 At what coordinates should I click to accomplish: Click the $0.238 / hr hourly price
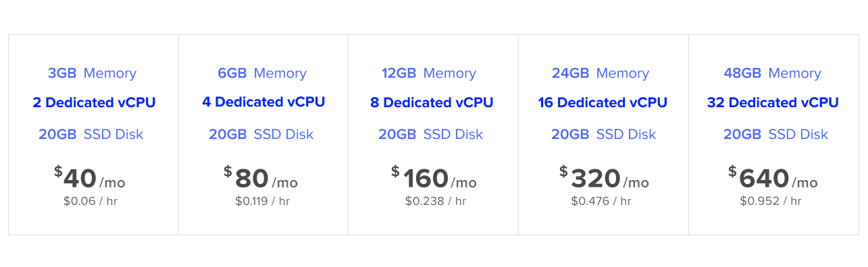(x=436, y=201)
